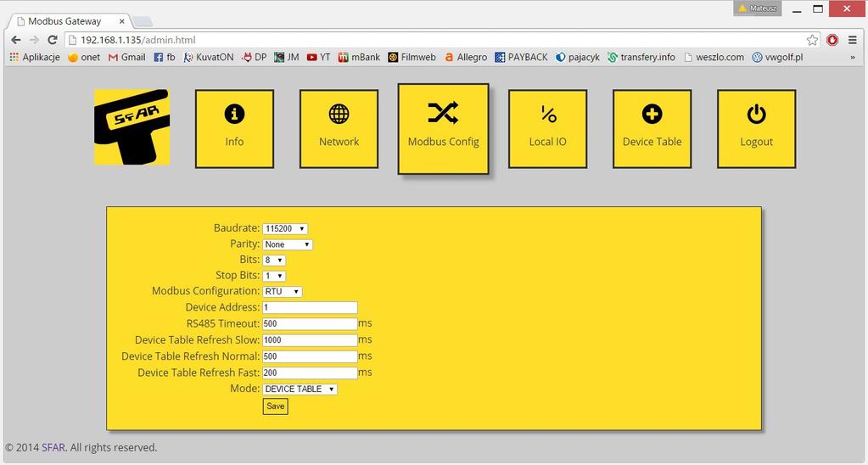The height and width of the screenshot is (465, 868).
Task: Expand the Modbus Configuration dropdown
Action: 283,291
